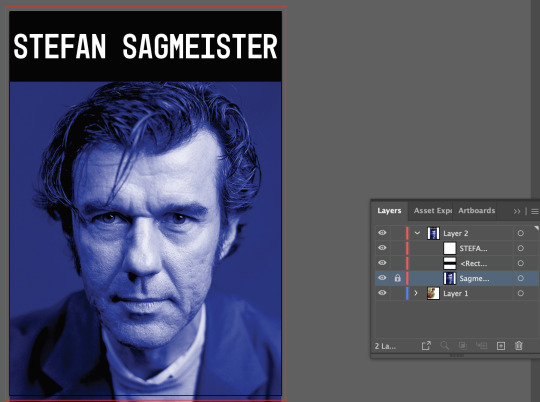Viewport: 540px width, 402px height.
Task: Hide the Sagme... image sublayer
Action: [382, 278]
